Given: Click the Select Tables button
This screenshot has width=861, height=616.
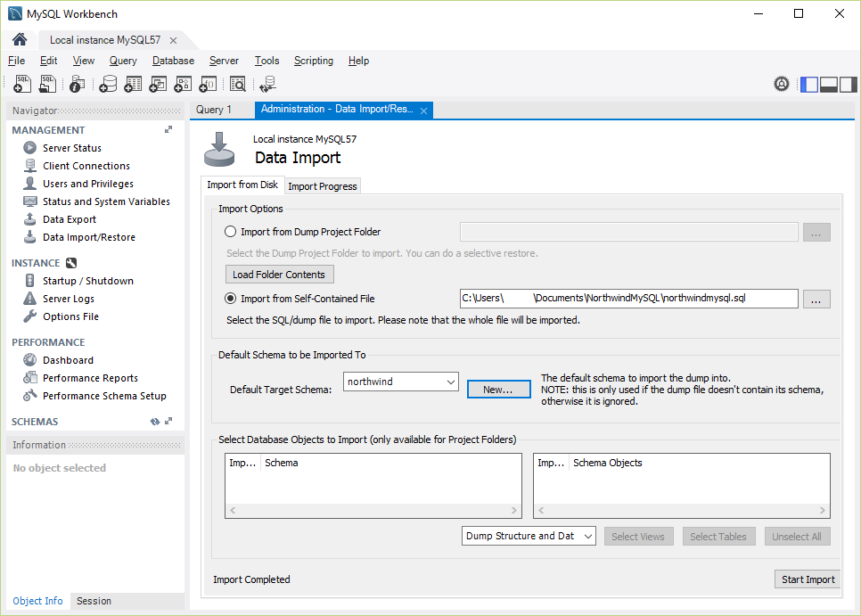Looking at the screenshot, I should click(x=718, y=537).
